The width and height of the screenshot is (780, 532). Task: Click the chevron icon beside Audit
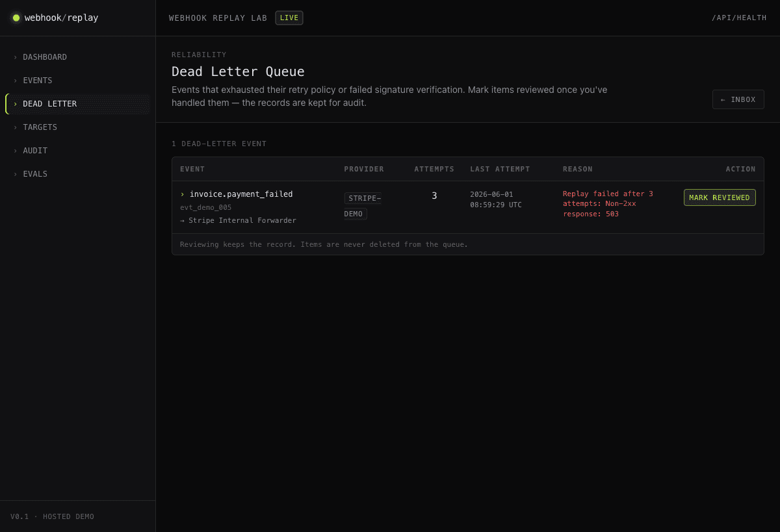point(15,151)
